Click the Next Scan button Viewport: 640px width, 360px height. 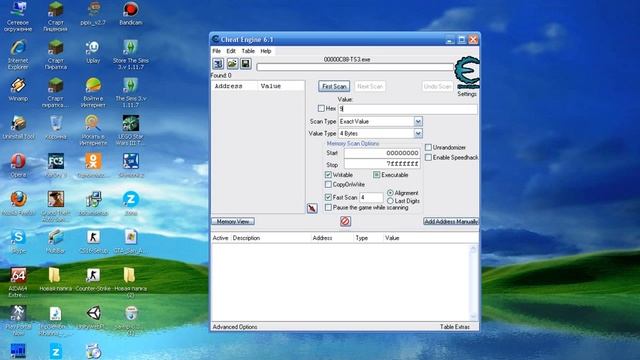[x=370, y=86]
